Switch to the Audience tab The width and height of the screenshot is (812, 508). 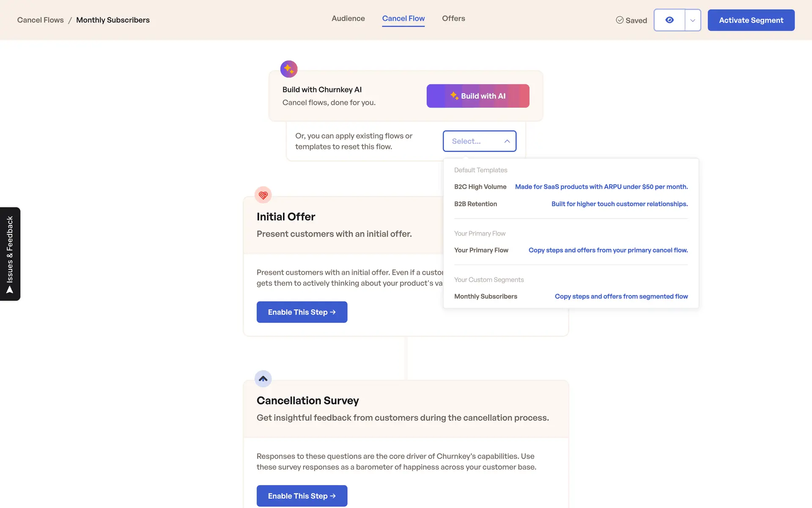[348, 19]
